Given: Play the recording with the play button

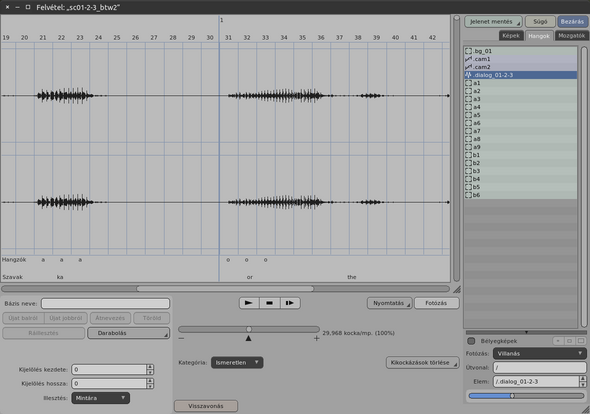Looking at the screenshot, I should [x=249, y=303].
